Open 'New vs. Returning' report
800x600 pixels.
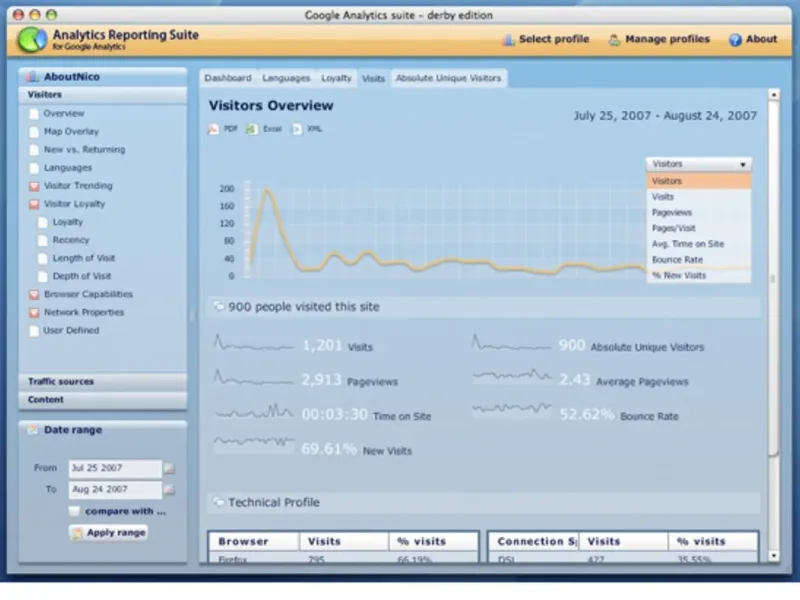[85, 149]
